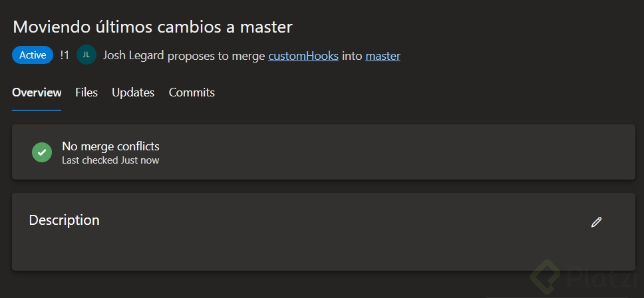Click the empty description body area
This screenshot has width=644, height=298.
(299, 251)
